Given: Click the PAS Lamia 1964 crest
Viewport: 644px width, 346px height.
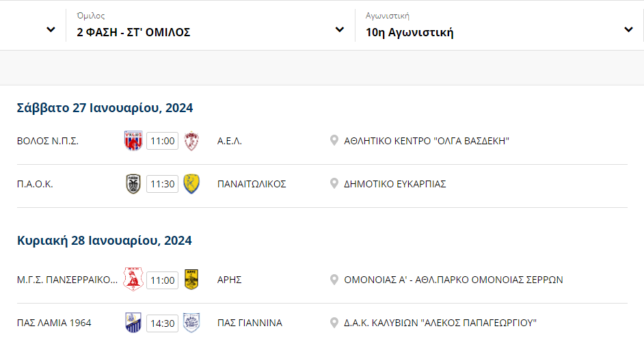Looking at the screenshot, I should click(x=133, y=323).
